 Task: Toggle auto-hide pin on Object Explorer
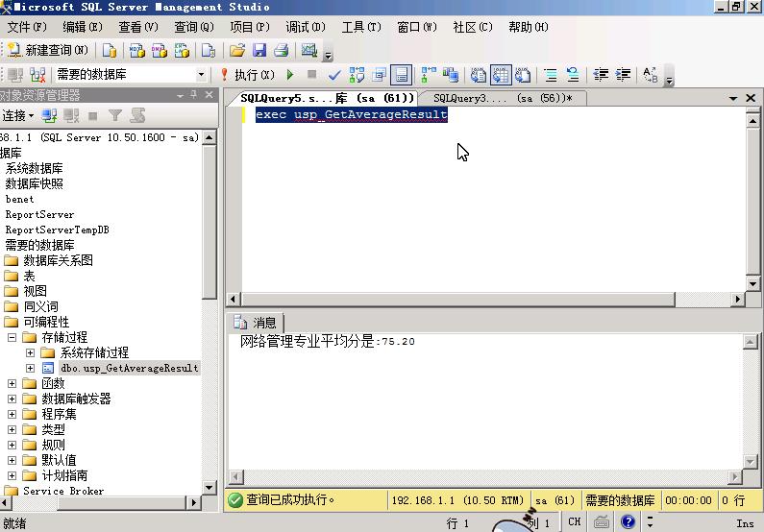[194, 94]
